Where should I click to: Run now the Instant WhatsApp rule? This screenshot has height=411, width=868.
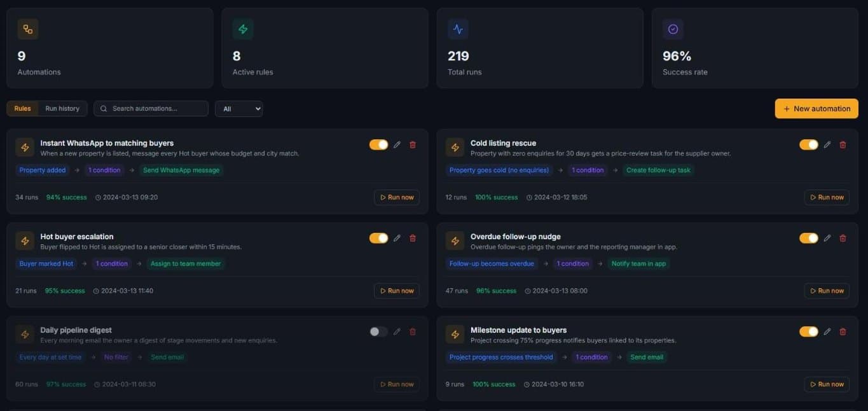pos(397,197)
